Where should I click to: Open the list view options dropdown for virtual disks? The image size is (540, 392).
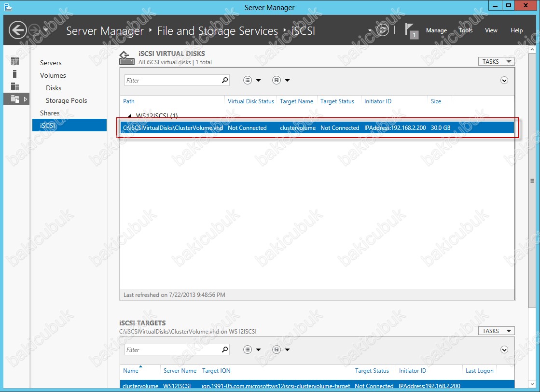pyautogui.click(x=252, y=81)
